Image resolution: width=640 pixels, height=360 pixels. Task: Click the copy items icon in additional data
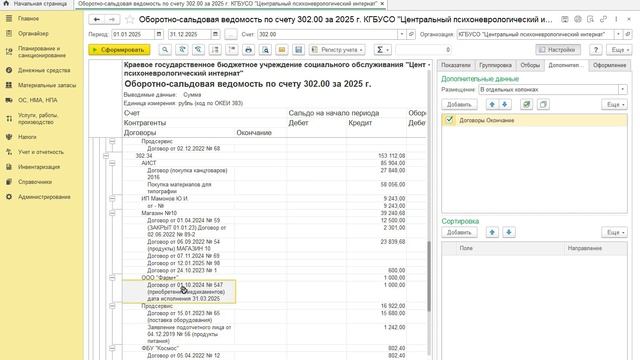coord(543,104)
